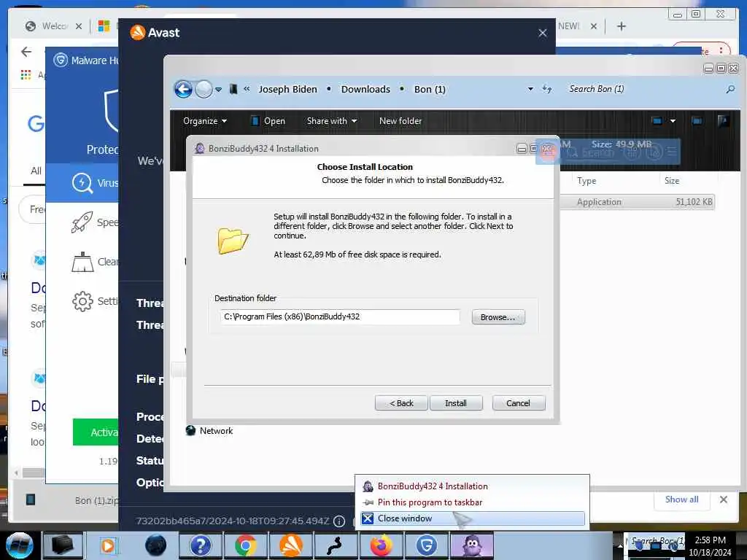Select Close window in the jump list
This screenshot has height=560, width=747.
(x=472, y=518)
